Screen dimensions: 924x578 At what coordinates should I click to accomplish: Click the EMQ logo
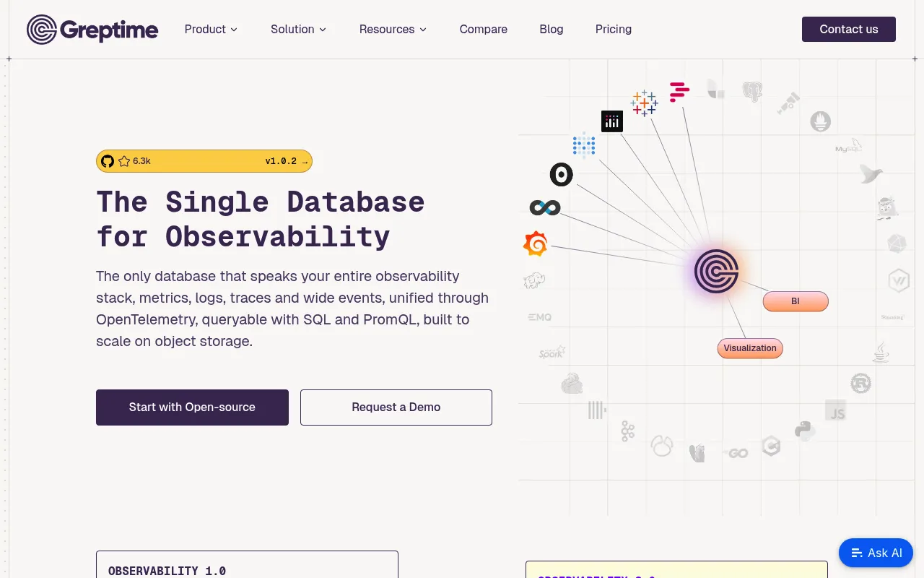(x=539, y=317)
